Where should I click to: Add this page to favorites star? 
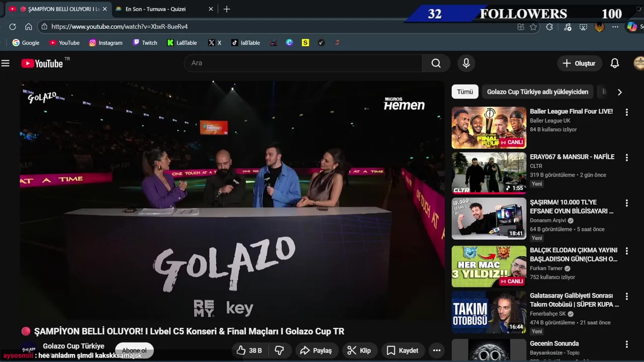(533, 27)
